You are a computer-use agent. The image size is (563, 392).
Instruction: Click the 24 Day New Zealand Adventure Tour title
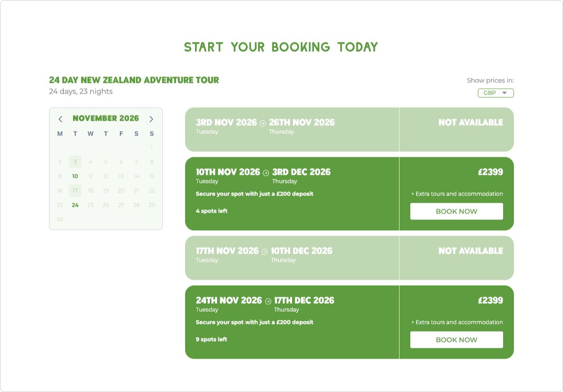134,80
